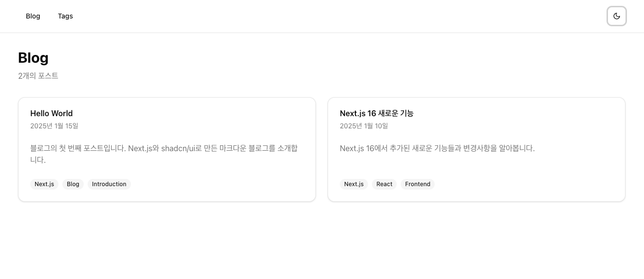Open the Hello World post title
This screenshot has height=279, width=644.
(51, 113)
